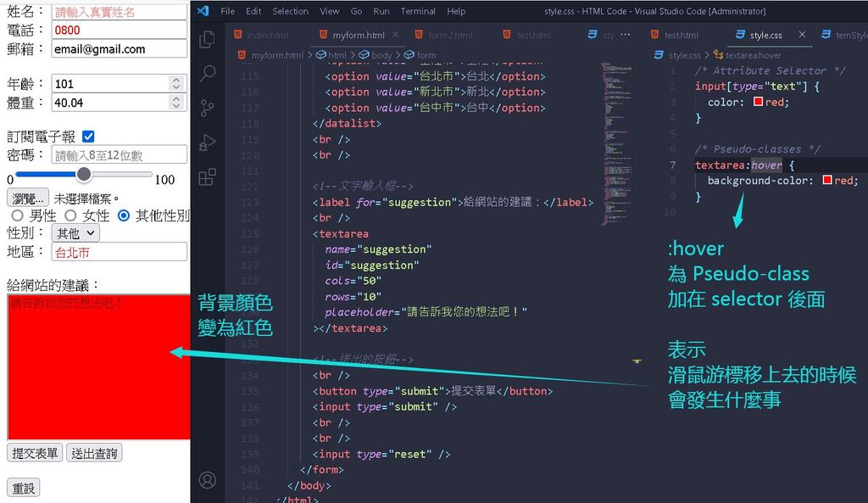The width and height of the screenshot is (868, 503).
Task: Decrease the 體重 value with the down arrow
Action: 176,106
